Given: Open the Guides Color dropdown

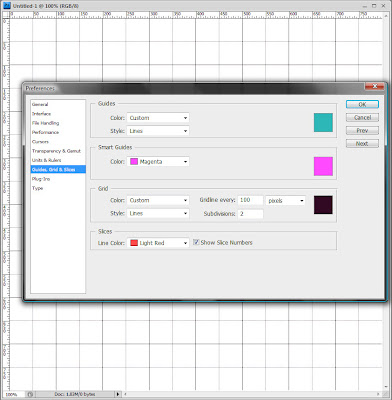Looking at the screenshot, I should pyautogui.click(x=158, y=118).
